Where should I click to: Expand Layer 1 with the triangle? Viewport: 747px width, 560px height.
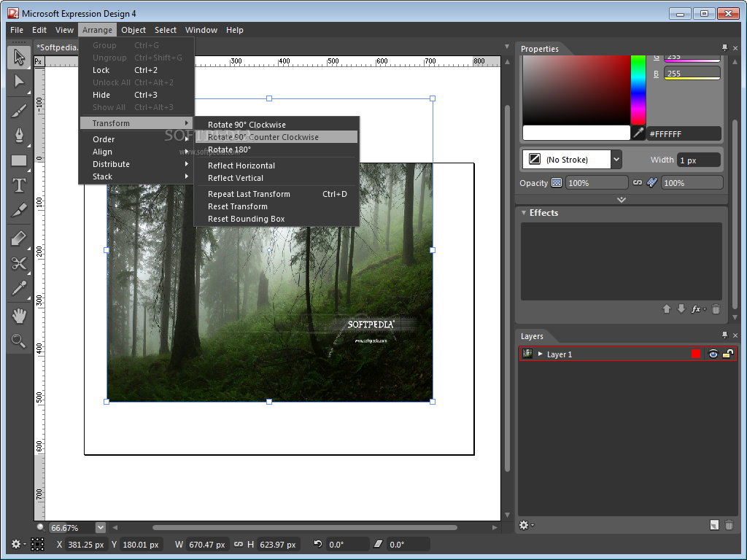(541, 354)
